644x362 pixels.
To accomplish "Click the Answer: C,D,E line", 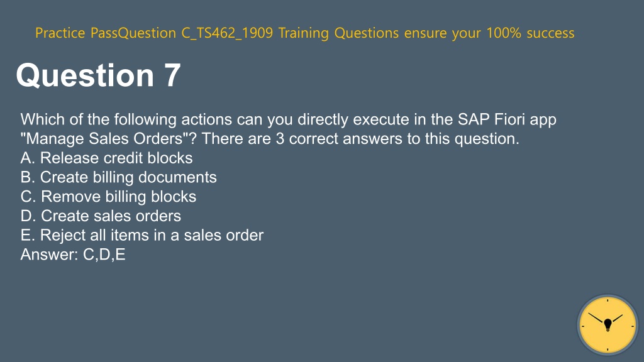I will tap(73, 255).
